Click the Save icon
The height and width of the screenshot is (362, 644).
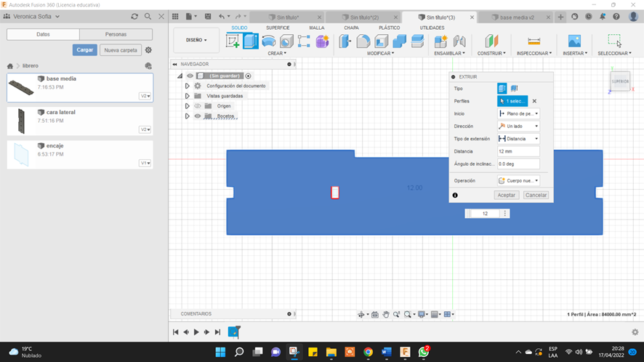208,17
